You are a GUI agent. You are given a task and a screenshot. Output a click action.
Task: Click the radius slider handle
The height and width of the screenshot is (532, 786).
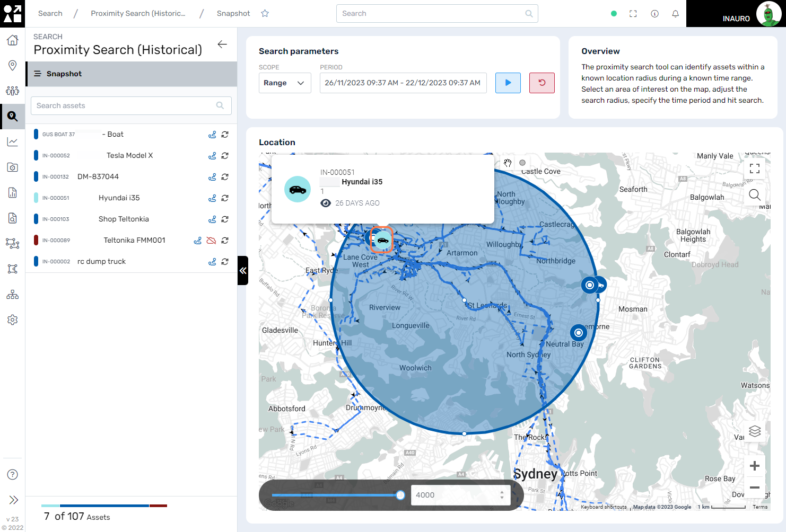pyautogui.click(x=400, y=495)
